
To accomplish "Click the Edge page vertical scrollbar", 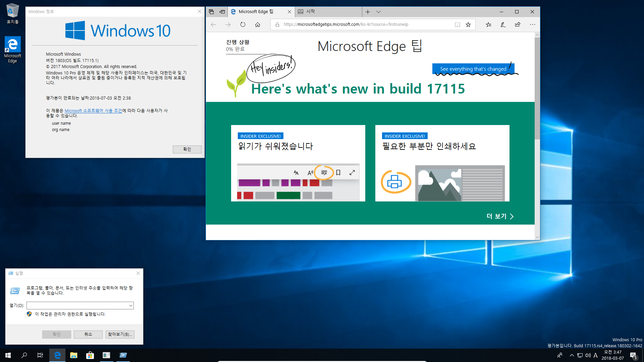I will [537, 88].
